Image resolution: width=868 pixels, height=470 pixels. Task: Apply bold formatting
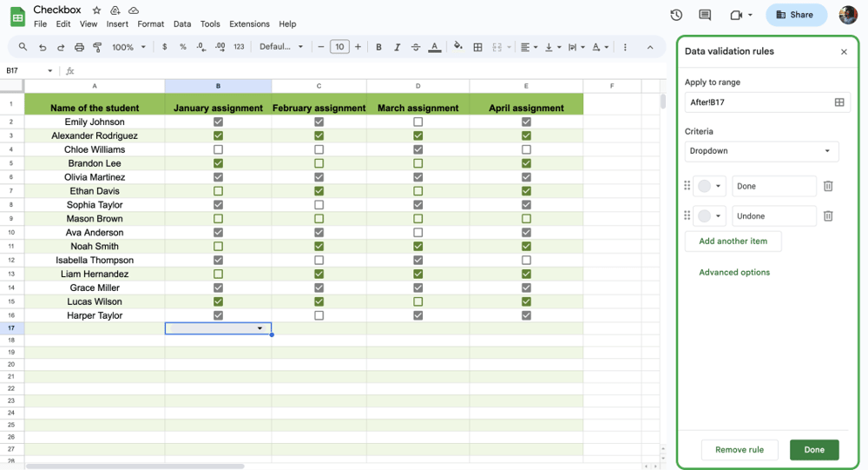[x=378, y=47]
